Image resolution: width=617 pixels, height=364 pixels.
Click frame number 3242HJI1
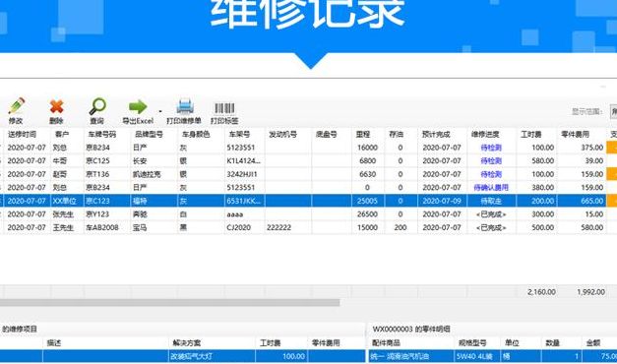click(242, 174)
